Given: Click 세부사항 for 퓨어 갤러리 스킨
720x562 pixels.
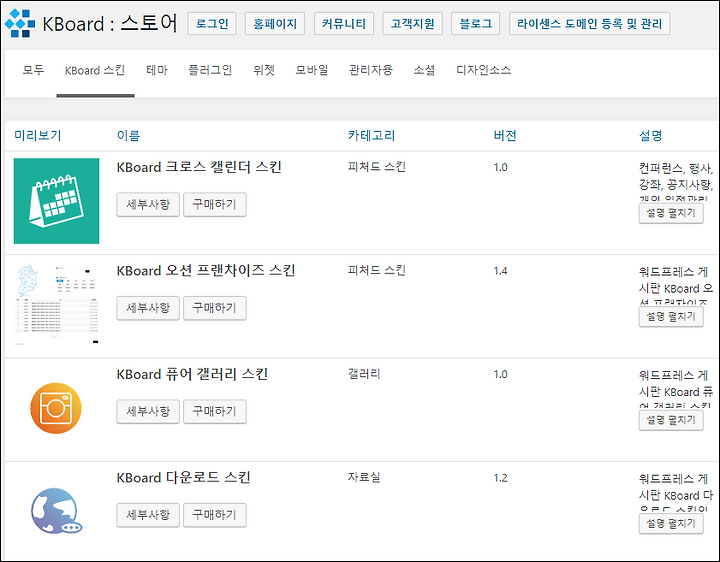Looking at the screenshot, I should tap(148, 411).
